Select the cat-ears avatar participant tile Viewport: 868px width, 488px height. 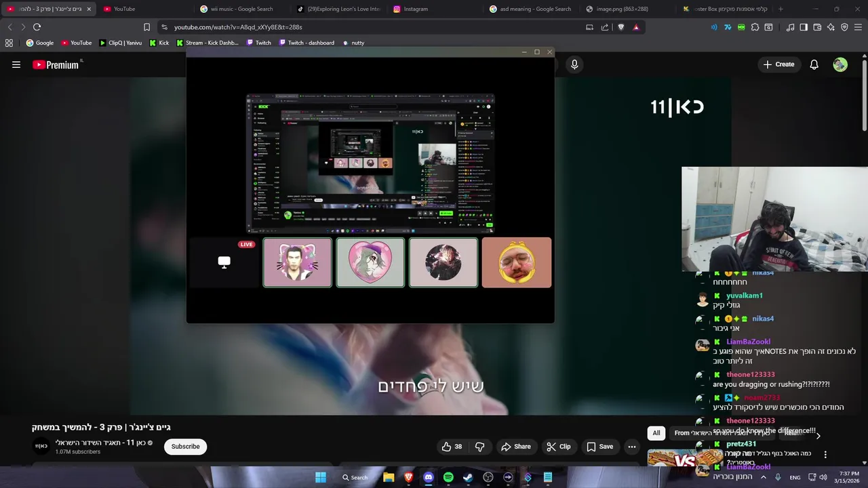pyautogui.click(x=298, y=262)
